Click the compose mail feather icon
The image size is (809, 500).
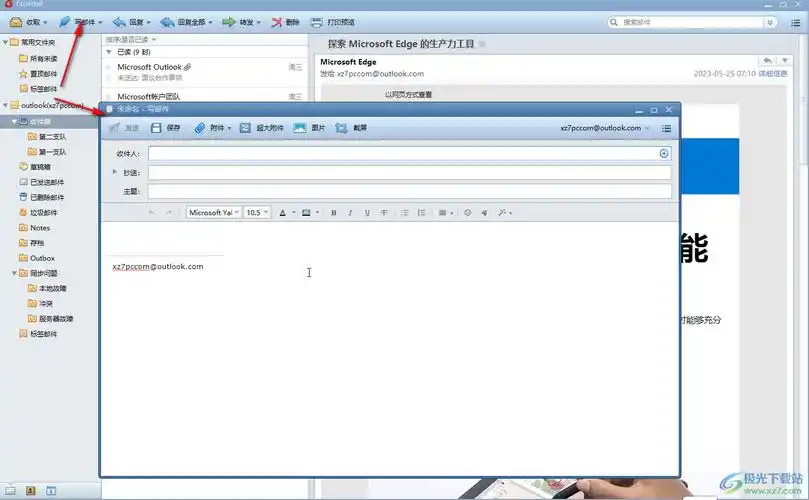tap(64, 22)
